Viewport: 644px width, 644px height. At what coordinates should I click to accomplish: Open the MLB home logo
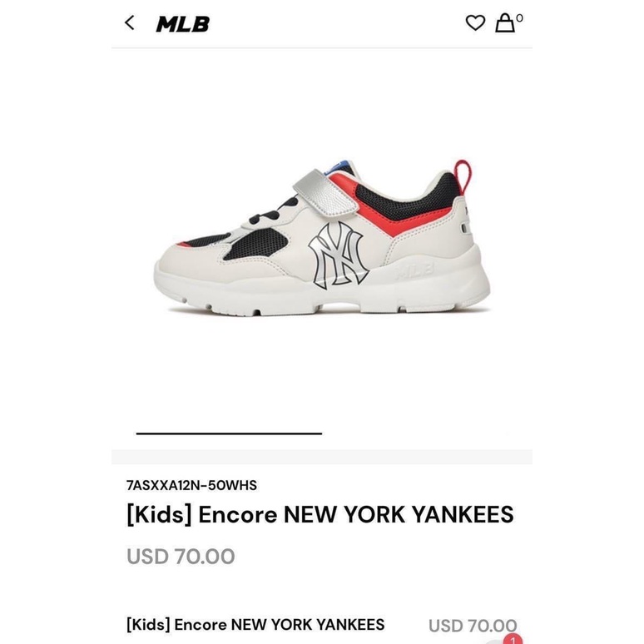click(183, 24)
